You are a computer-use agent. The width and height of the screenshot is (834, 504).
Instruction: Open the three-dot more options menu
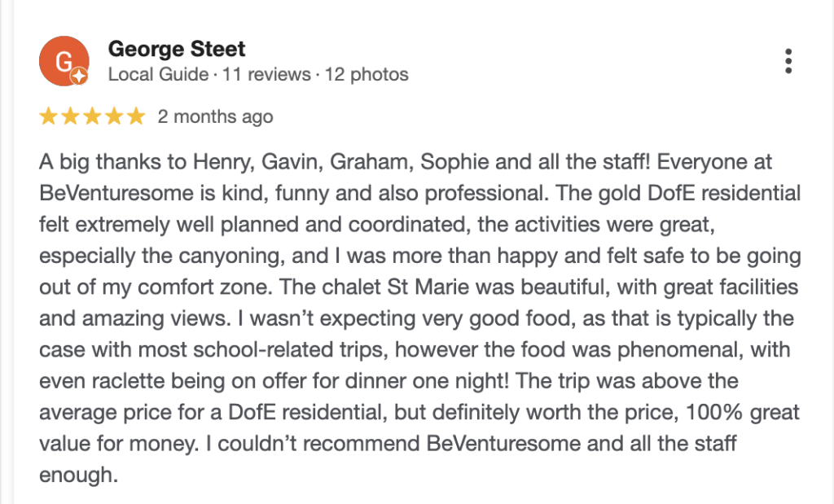(x=788, y=62)
